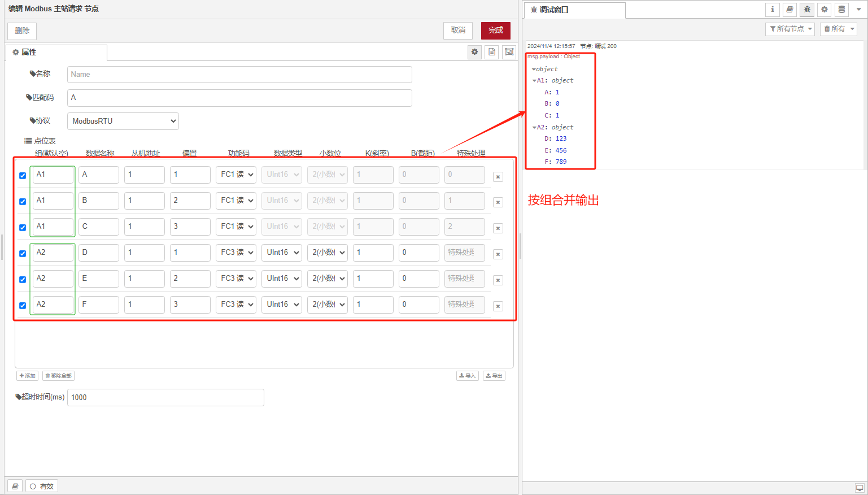The height and width of the screenshot is (495, 868).
Task: Click the 取消 cancel button
Action: [x=458, y=31]
